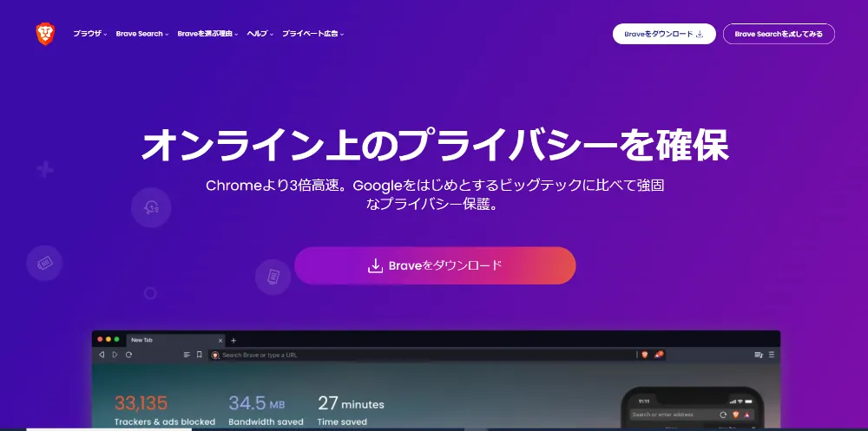Click the 33,135 trackers blocked count
This screenshot has height=431, width=868.
(x=141, y=402)
